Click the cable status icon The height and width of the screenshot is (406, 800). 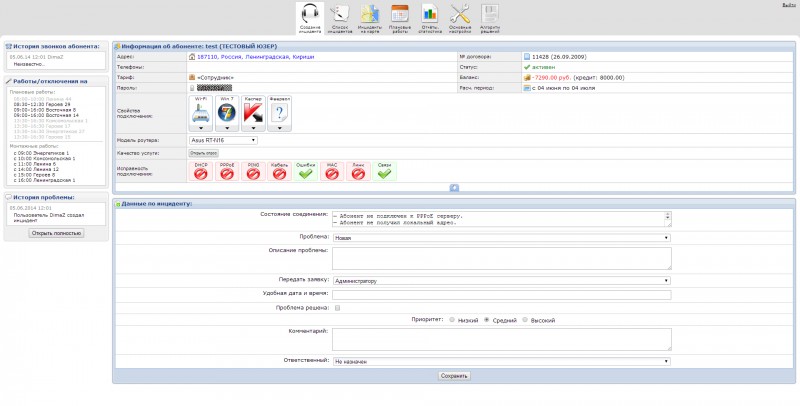pos(279,171)
